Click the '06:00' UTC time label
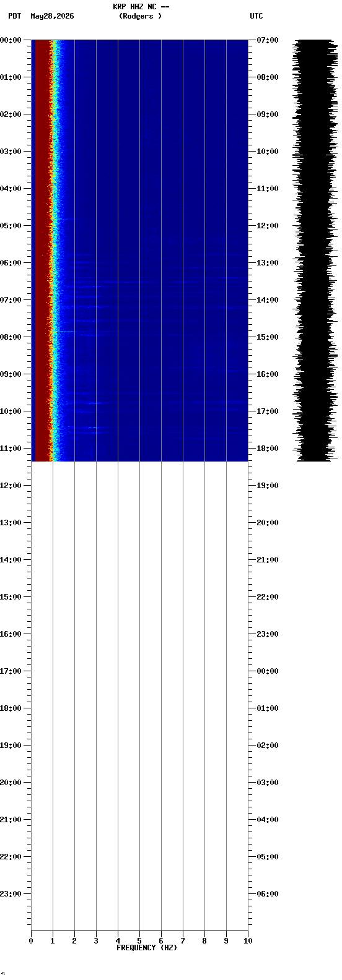Screen dimensions: 342x980 point(268,894)
